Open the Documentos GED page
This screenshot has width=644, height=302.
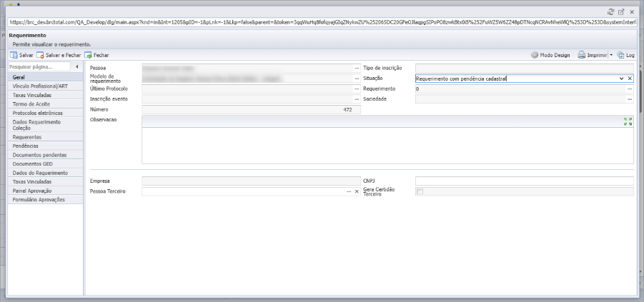[45, 163]
